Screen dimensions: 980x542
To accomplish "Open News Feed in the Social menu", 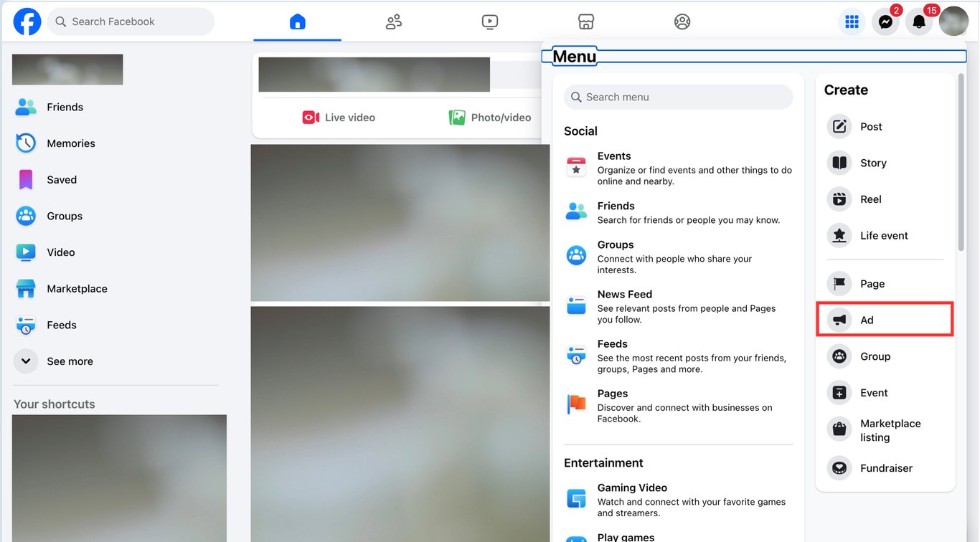I will tap(679, 306).
